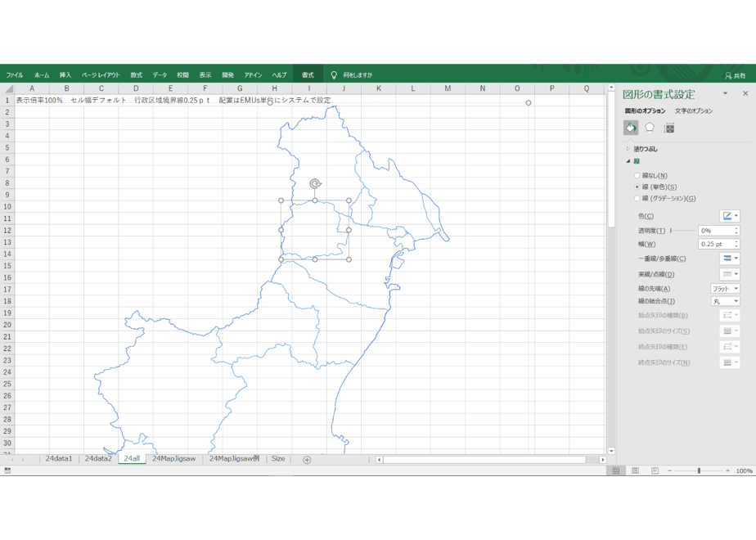
Task: Click vertical scrollbar up arrow
Action: [611, 88]
